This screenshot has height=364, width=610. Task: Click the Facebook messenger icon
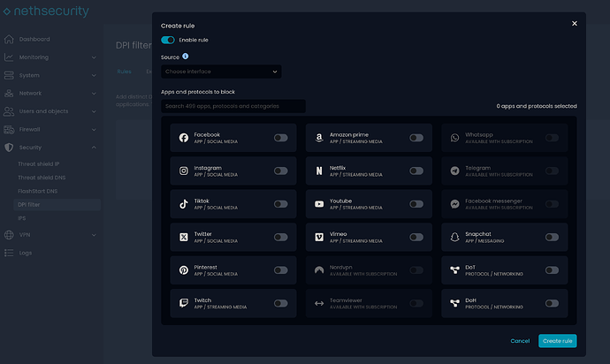click(454, 204)
